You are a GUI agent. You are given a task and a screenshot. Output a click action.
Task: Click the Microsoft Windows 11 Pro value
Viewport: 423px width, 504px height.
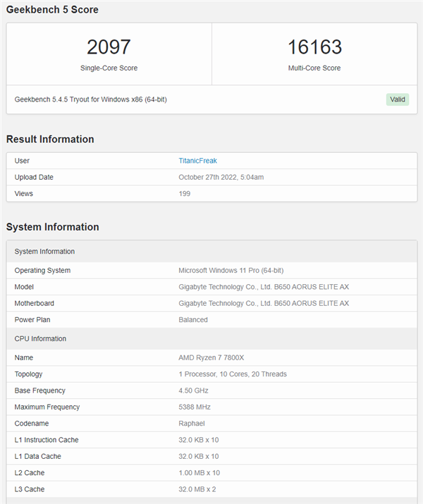tap(231, 270)
